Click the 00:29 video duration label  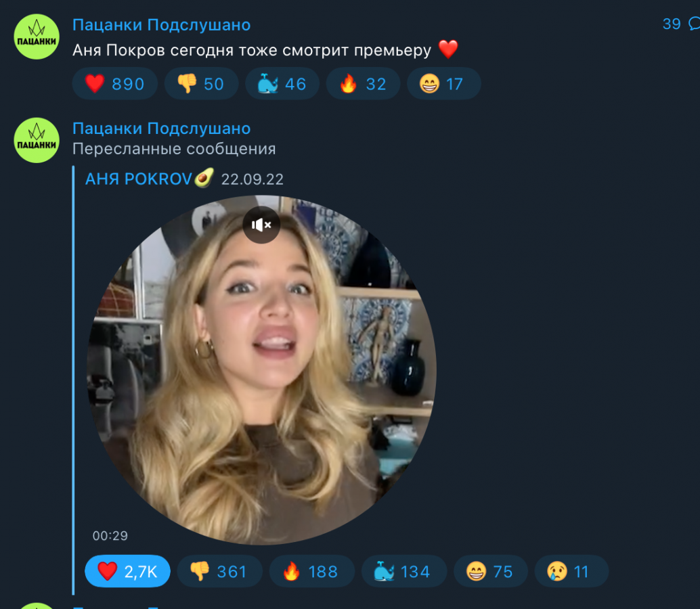pyautogui.click(x=110, y=536)
